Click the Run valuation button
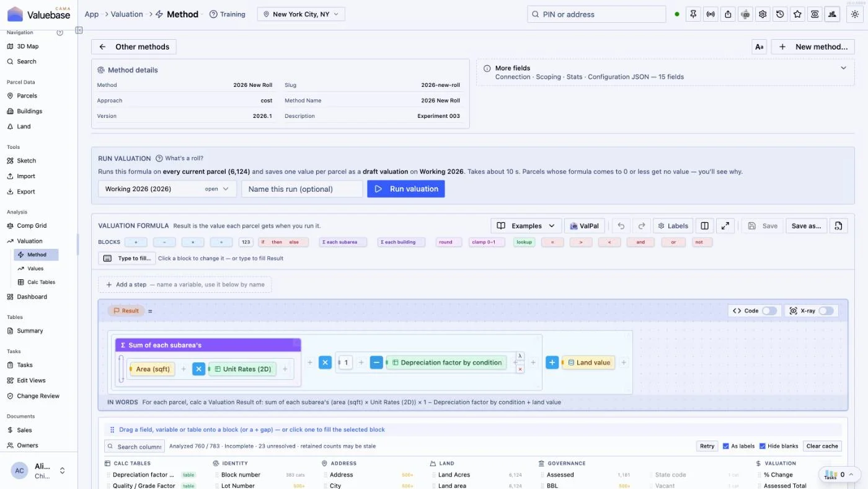The height and width of the screenshot is (489, 868). pos(406,189)
